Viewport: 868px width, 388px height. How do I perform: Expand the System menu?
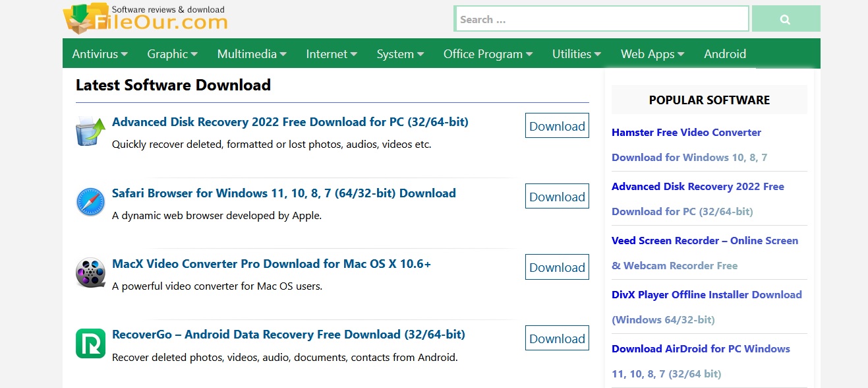click(401, 54)
